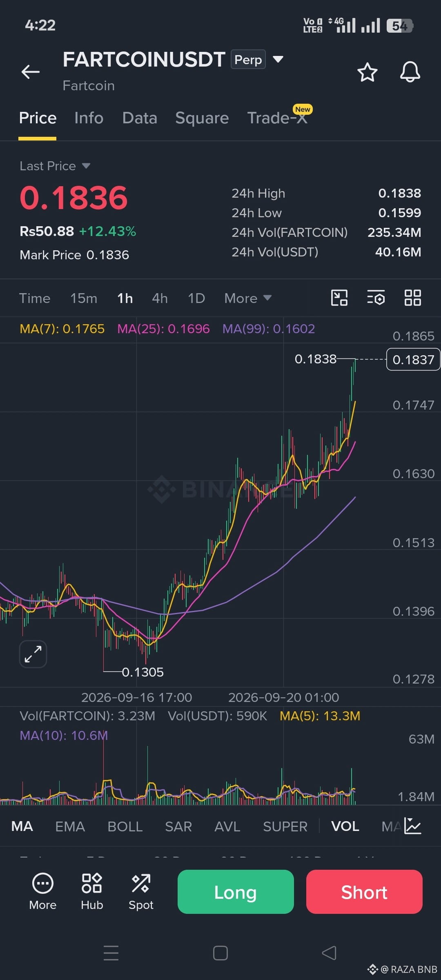
Task: Open the Hub icon
Action: tap(92, 891)
